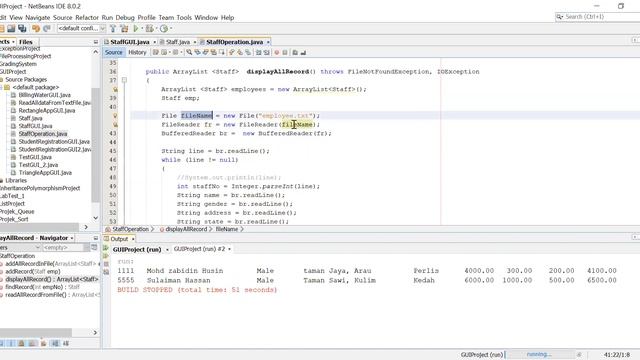This screenshot has width=640, height=360.
Task: Click the Previous Bookmark editor icon
Action: tap(232, 52)
